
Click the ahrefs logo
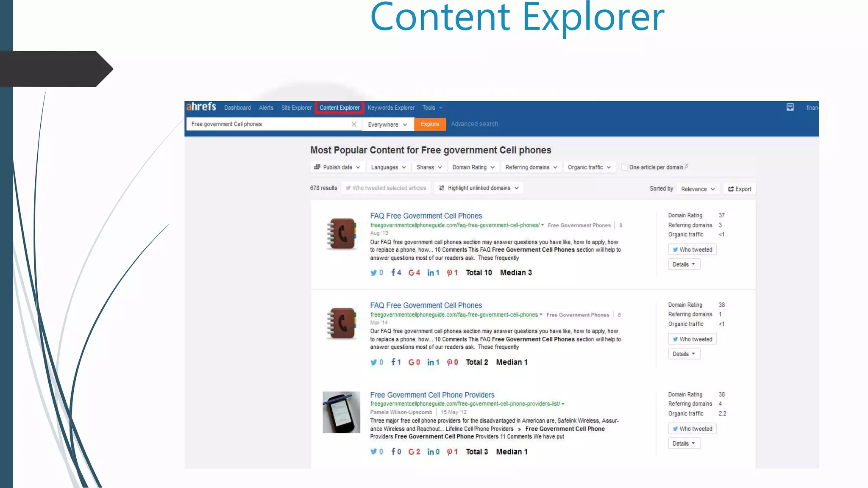pyautogui.click(x=201, y=107)
